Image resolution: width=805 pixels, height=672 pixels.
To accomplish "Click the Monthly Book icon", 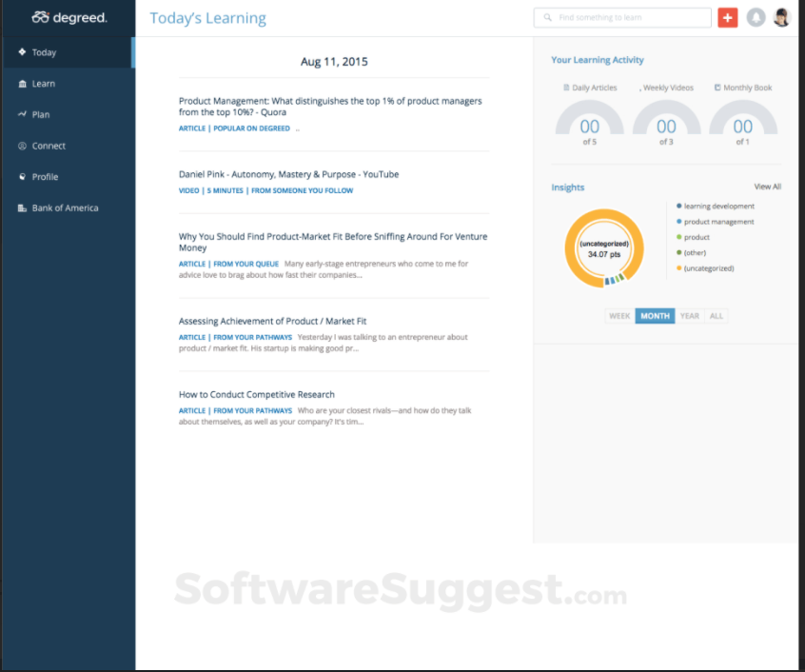I will point(717,88).
